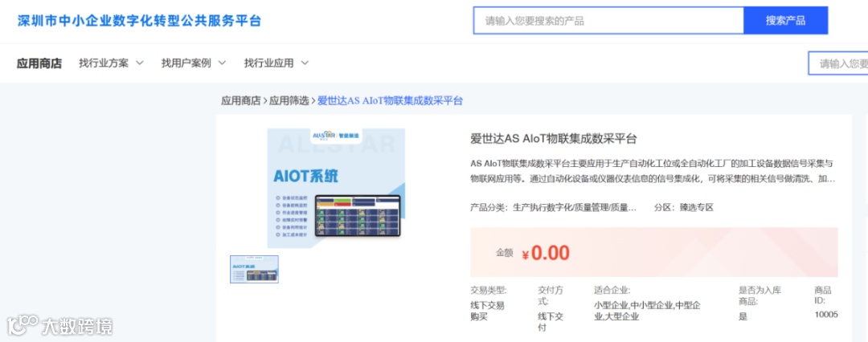Viewport: 868px width, 342px height.
Task: Open the large AIOT系统 product image
Action: [336, 188]
